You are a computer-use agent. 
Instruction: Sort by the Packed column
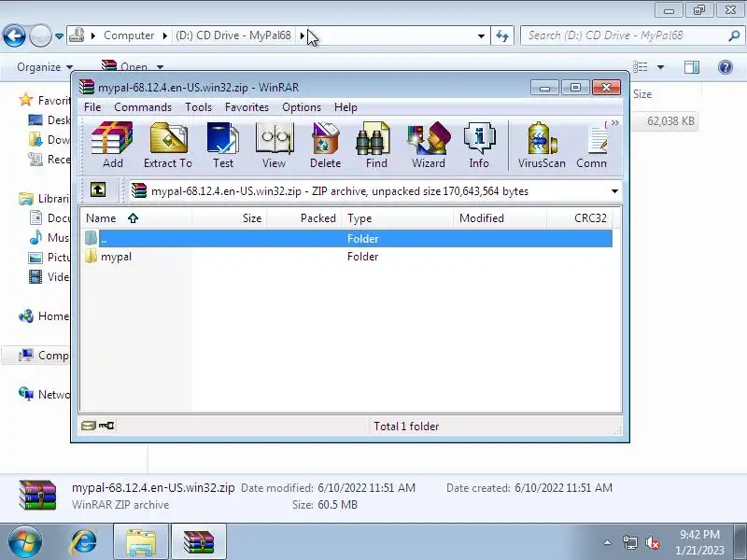click(x=304, y=218)
